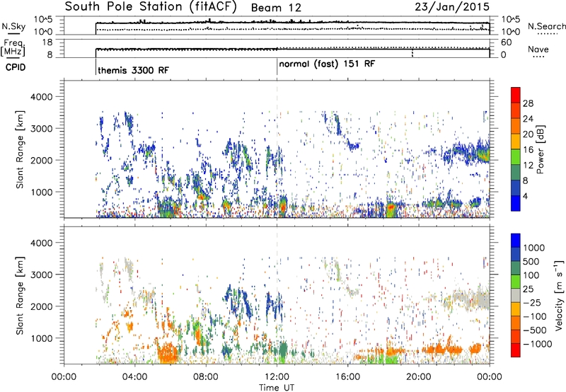Select the 'Freq. [MHz]' axis label
Image resolution: width=566 pixels, height=392 pixels.
pos(13,47)
